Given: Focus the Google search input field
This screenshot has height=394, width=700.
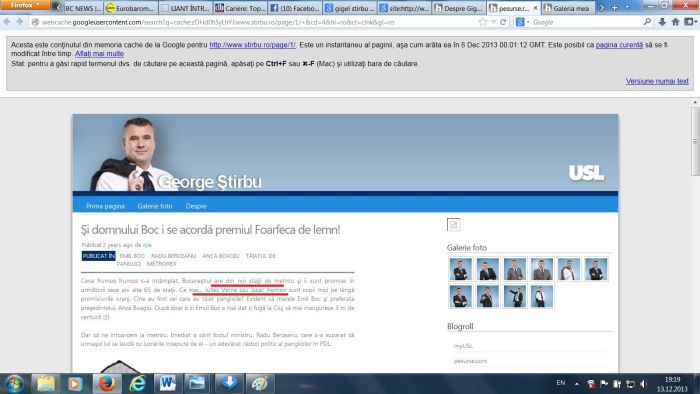Looking at the screenshot, I should [587, 22].
